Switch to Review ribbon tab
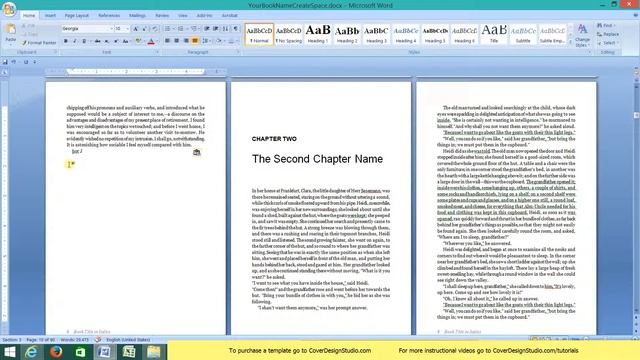Screen dimensions: 640x360 162,16
